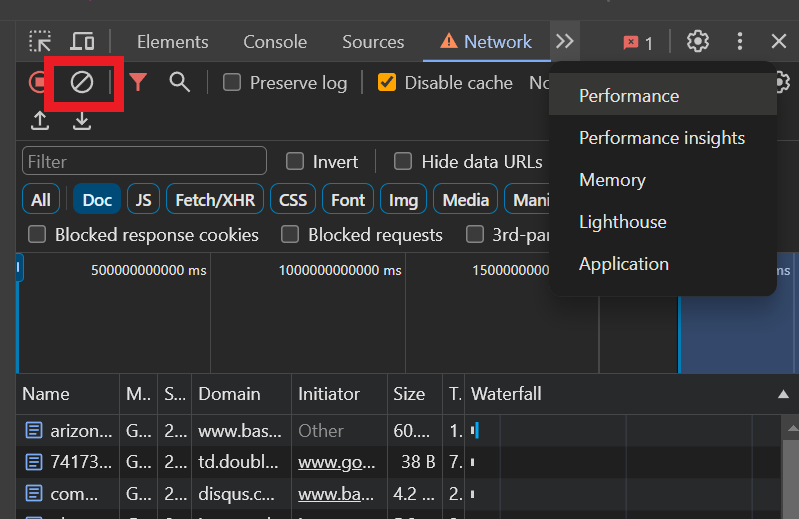Click the Waterfall column sort arrow
This screenshot has width=799, height=519.
coord(783,394)
